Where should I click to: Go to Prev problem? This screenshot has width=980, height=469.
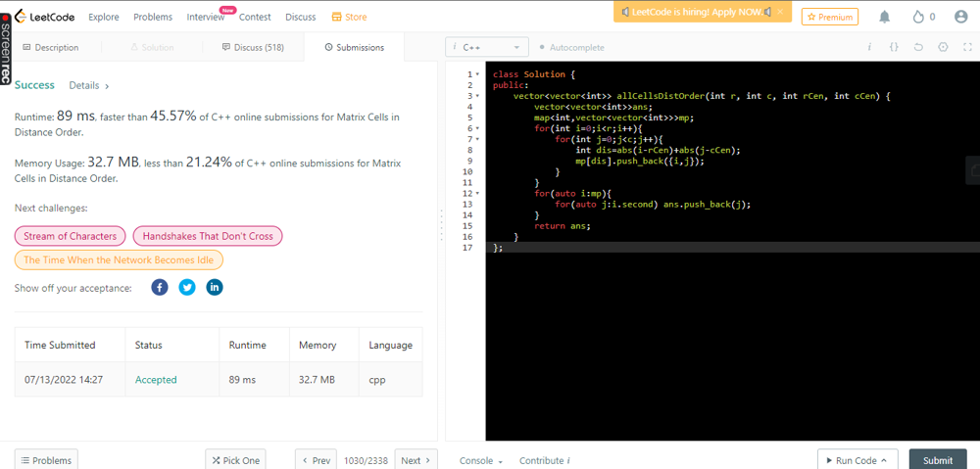[316, 460]
